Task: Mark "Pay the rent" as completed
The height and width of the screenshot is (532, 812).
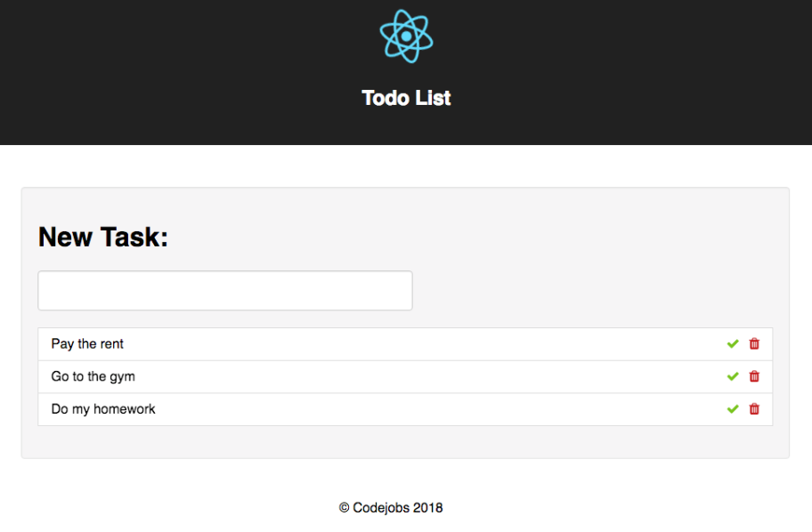Action: 733,344
